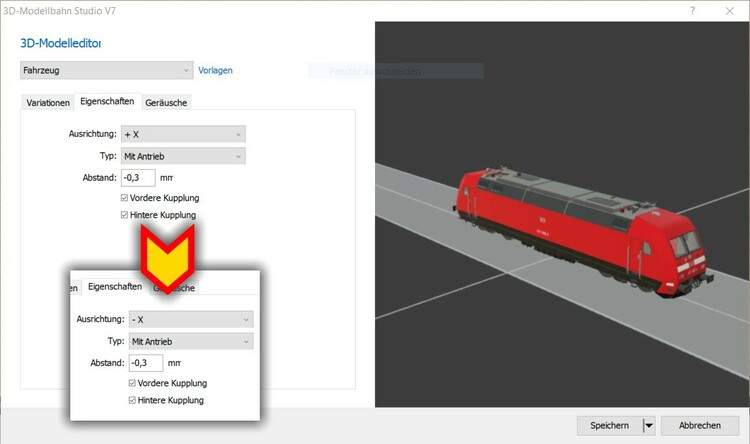Click the Vorlagen link

click(x=215, y=70)
